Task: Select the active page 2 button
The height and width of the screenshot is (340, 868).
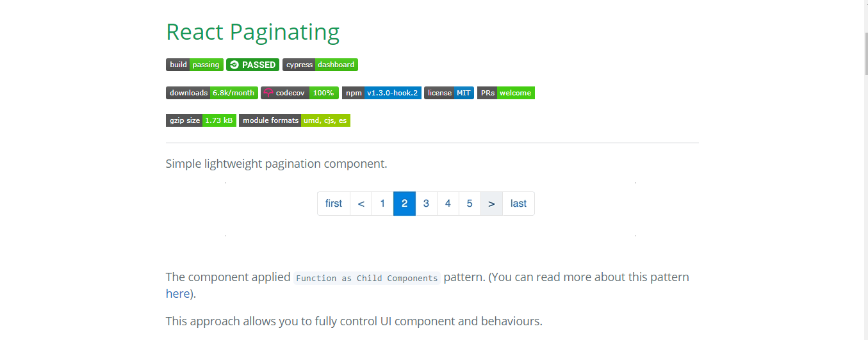Action: pos(404,204)
